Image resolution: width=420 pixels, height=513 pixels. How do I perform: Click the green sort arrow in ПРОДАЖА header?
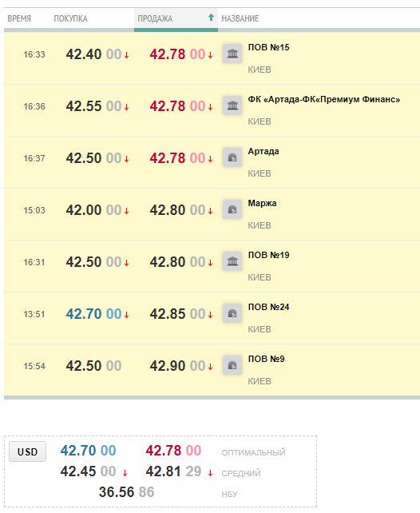point(211,18)
